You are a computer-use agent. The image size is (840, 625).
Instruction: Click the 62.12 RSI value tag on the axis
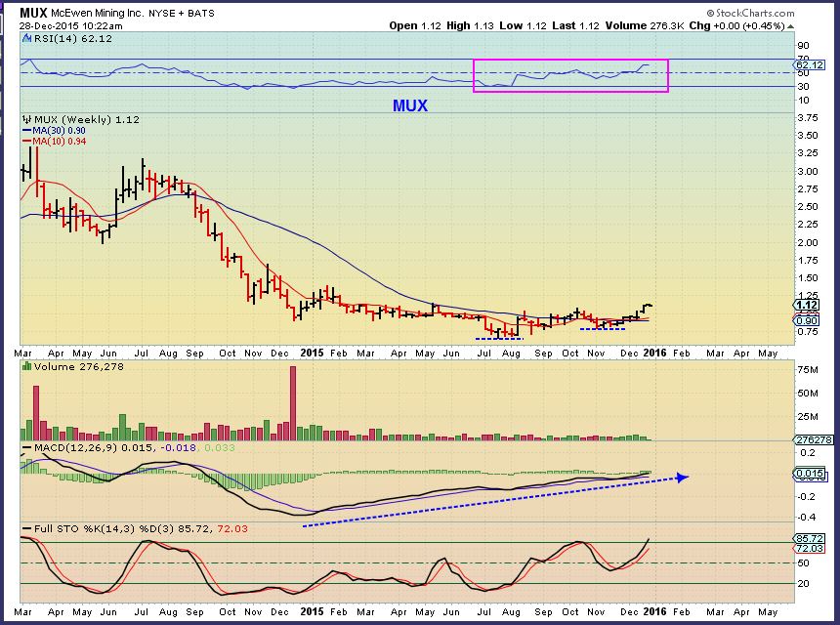click(810, 64)
